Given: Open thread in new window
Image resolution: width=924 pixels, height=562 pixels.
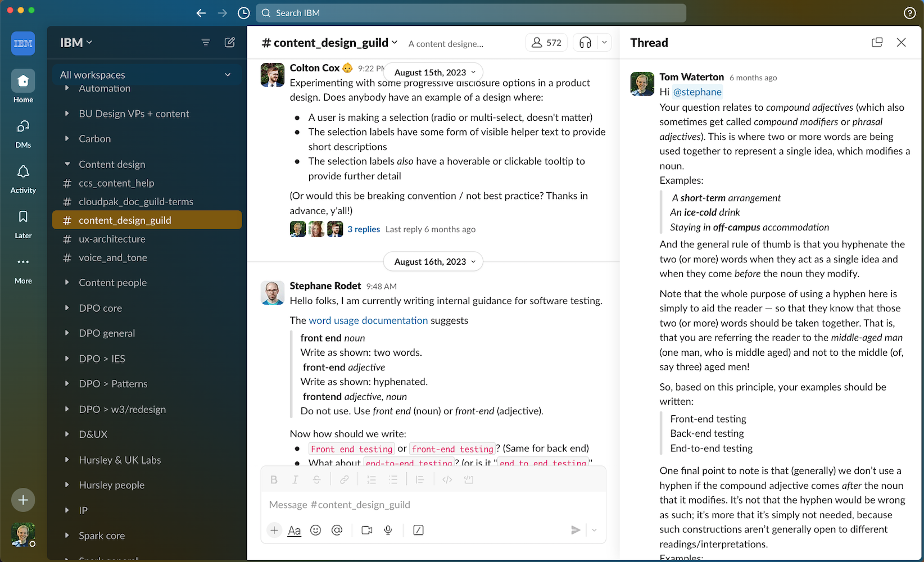Looking at the screenshot, I should (877, 42).
